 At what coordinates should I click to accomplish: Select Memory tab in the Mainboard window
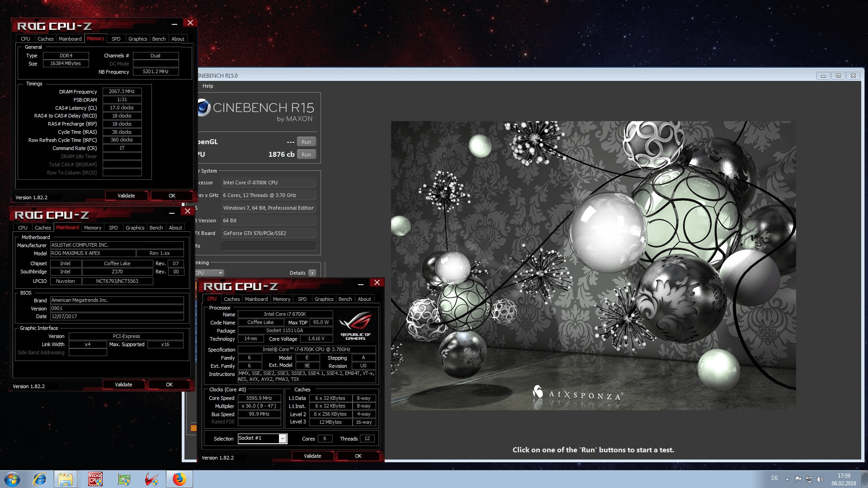[93, 228]
